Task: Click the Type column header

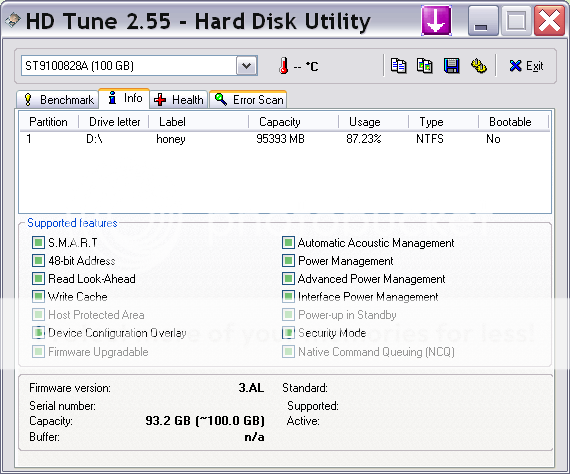Action: pyautogui.click(x=443, y=122)
